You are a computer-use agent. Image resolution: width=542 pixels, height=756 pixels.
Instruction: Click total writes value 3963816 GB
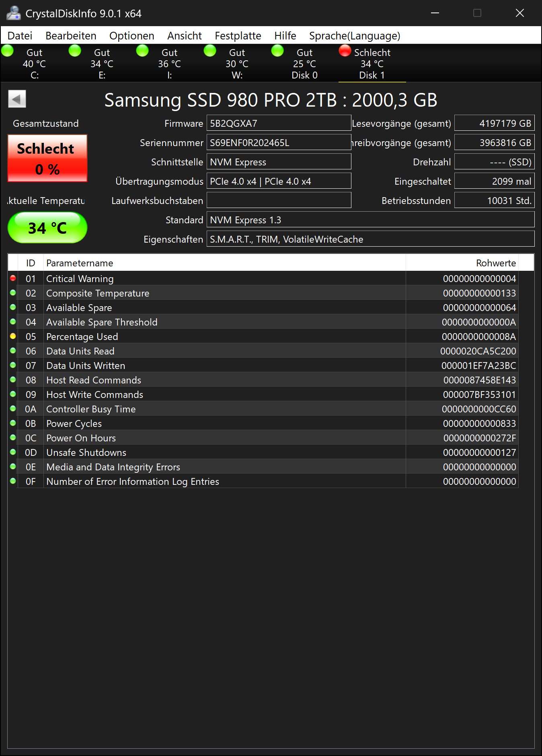(x=494, y=142)
